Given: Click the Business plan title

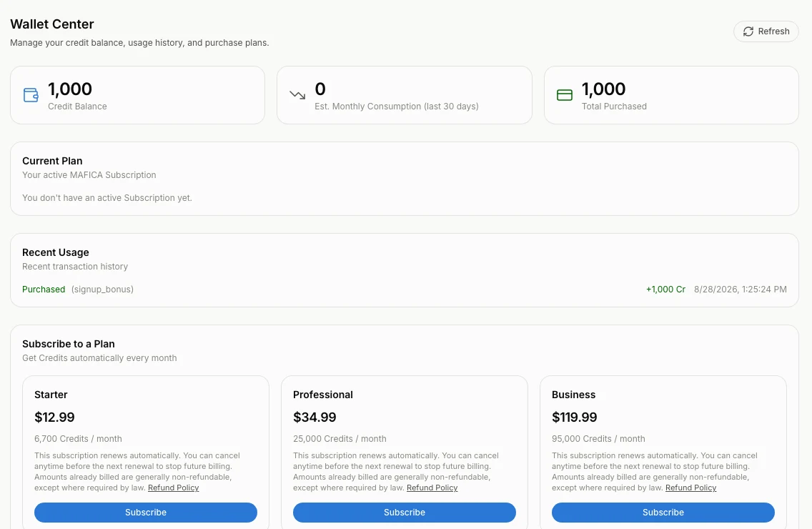Looking at the screenshot, I should pyautogui.click(x=573, y=395).
